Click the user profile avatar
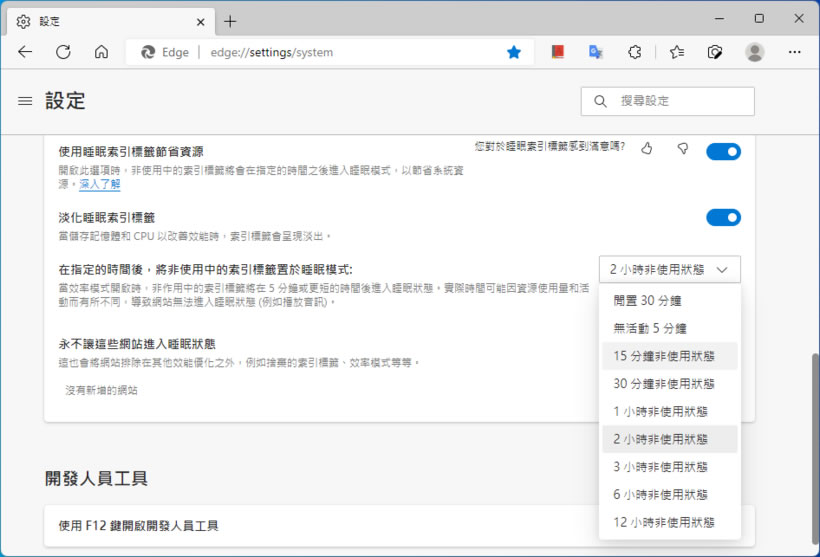The height and width of the screenshot is (557, 820). (755, 52)
